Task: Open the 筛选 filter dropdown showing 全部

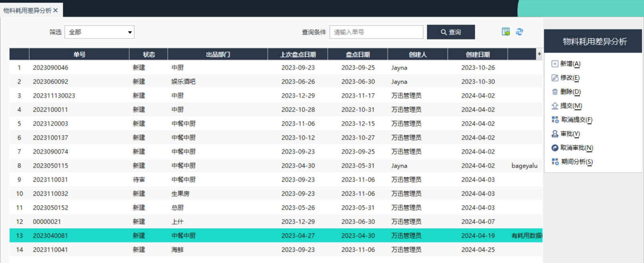Action: (x=99, y=32)
